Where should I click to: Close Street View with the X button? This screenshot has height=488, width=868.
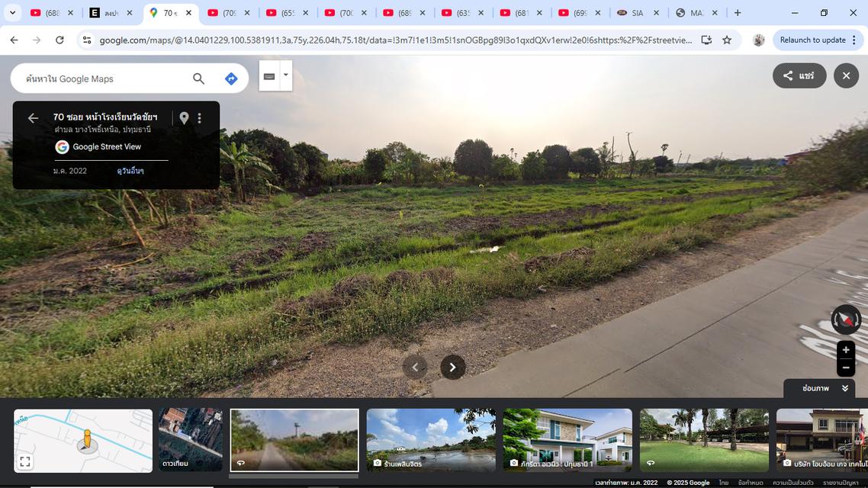coord(846,75)
